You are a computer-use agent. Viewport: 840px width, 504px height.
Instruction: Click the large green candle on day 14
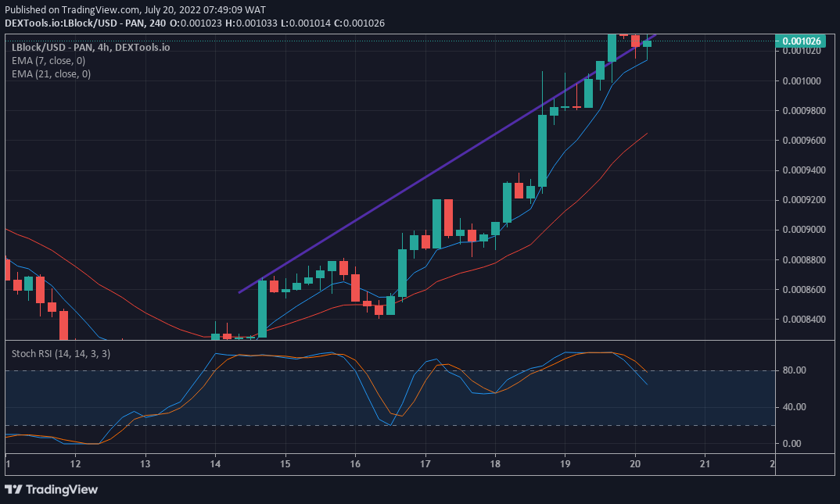pos(263,309)
